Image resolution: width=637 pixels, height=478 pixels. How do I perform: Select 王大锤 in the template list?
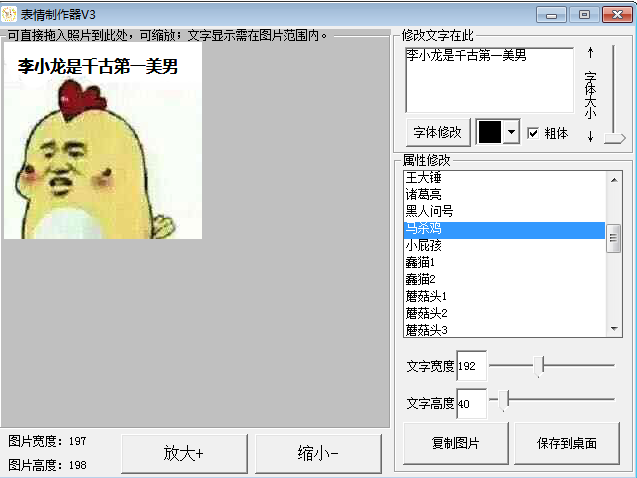point(505,177)
